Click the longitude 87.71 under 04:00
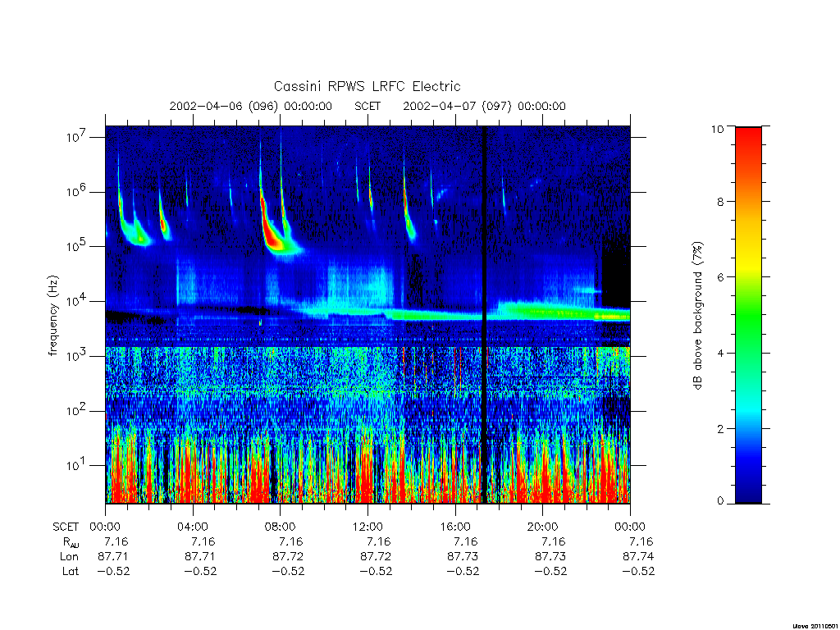840x630 pixels. tap(200, 557)
